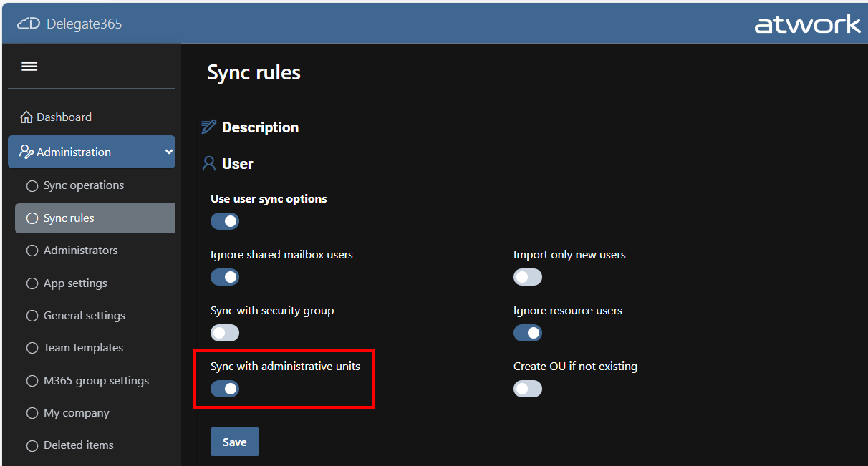Click the pencil icon next to Description
Image resolution: width=868 pixels, height=466 pixels.
click(x=208, y=126)
